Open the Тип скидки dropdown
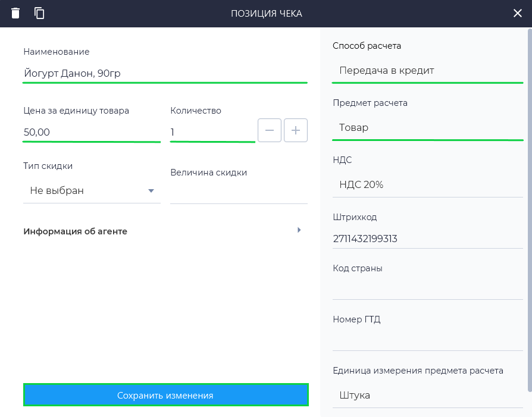 (x=92, y=191)
